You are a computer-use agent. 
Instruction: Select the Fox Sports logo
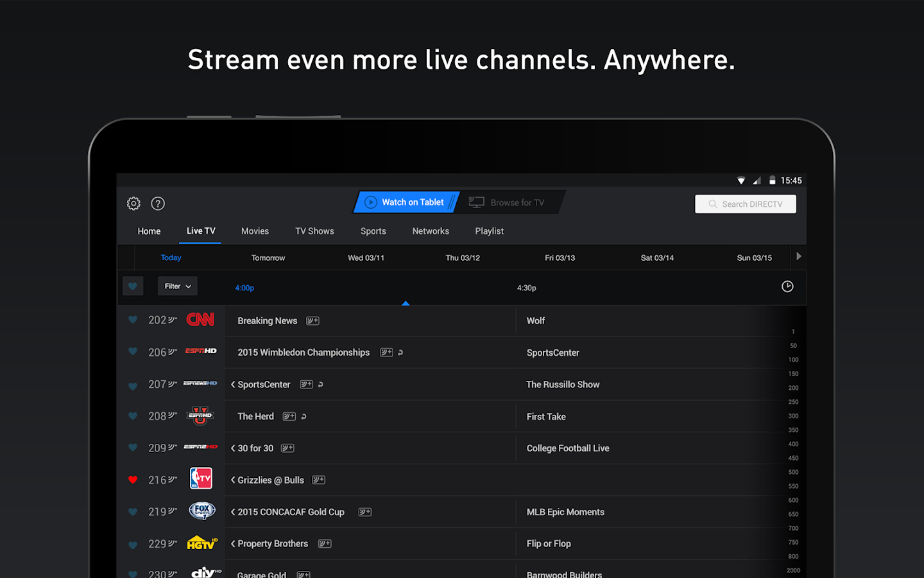click(x=201, y=511)
